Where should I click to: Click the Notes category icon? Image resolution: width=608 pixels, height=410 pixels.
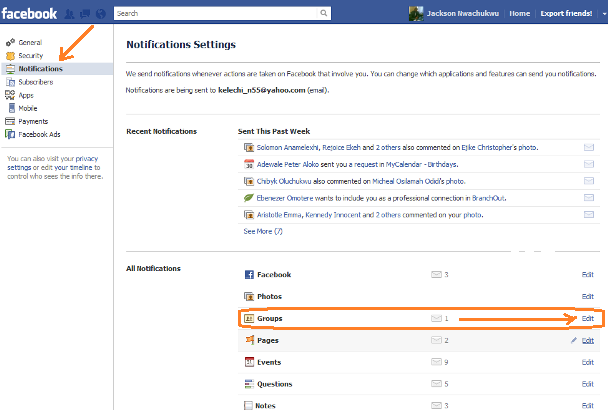[x=248, y=406]
